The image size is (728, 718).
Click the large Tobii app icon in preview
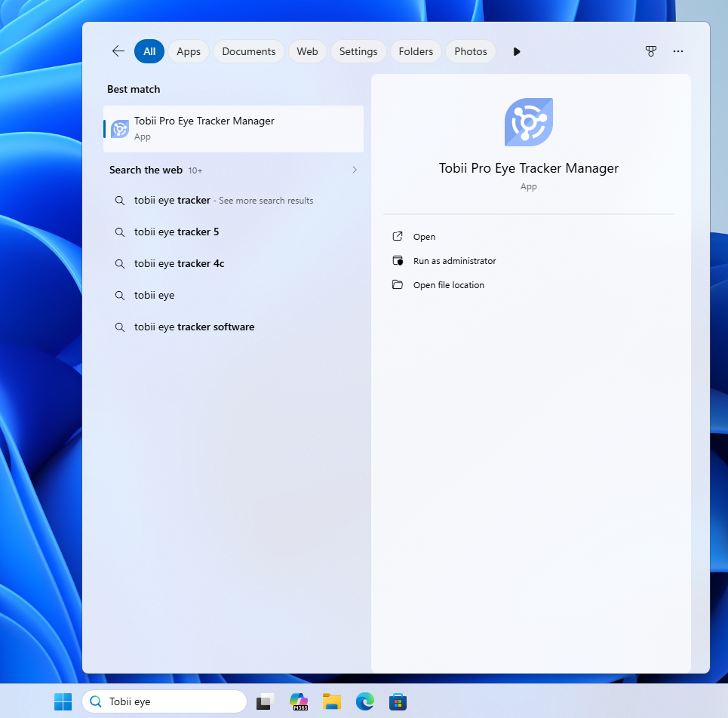tap(529, 122)
